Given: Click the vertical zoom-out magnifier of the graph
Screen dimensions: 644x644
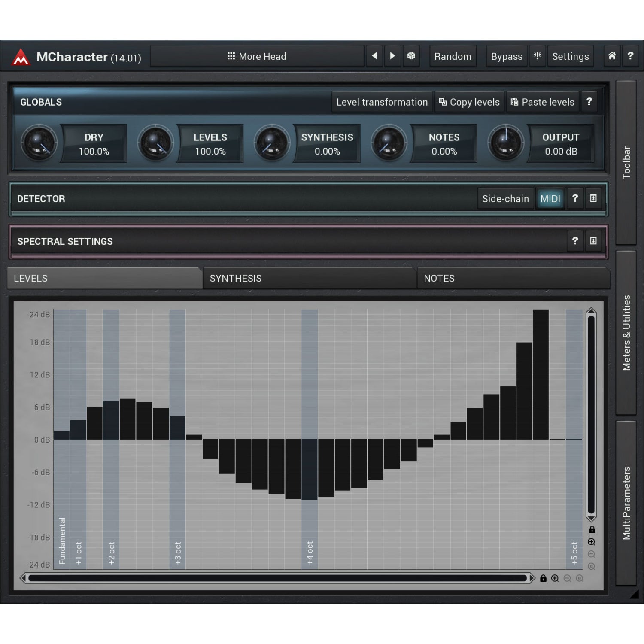Looking at the screenshot, I should [591, 554].
